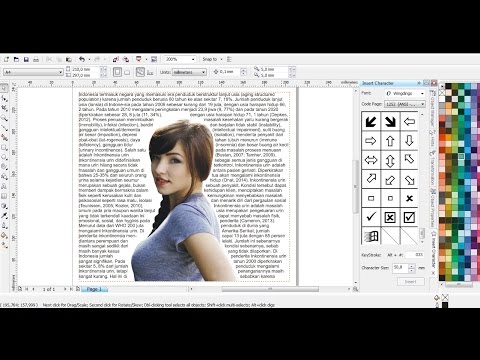Set page to Landscape orientation

pyautogui.click(x=127, y=72)
